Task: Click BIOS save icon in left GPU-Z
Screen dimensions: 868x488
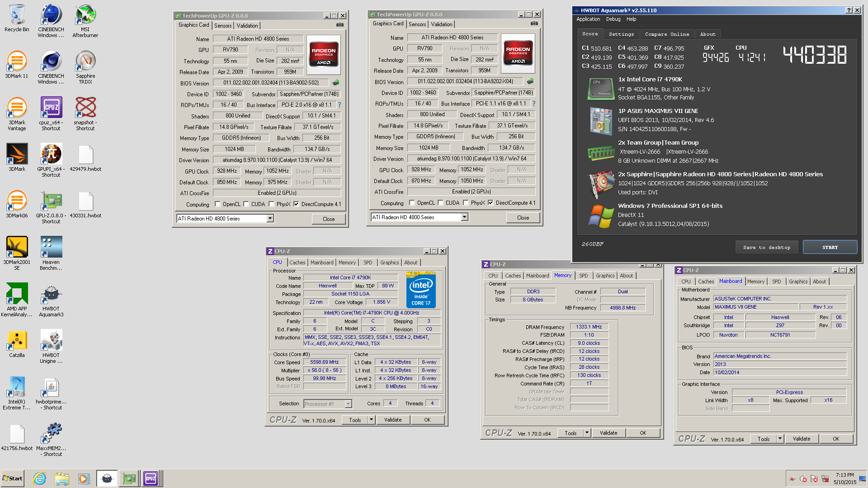Action: pyautogui.click(x=336, y=83)
